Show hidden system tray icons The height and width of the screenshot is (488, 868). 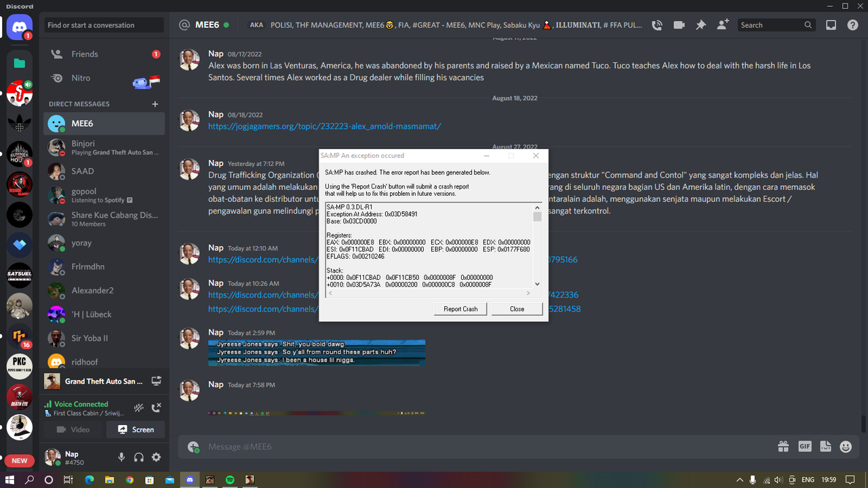pos(741,480)
